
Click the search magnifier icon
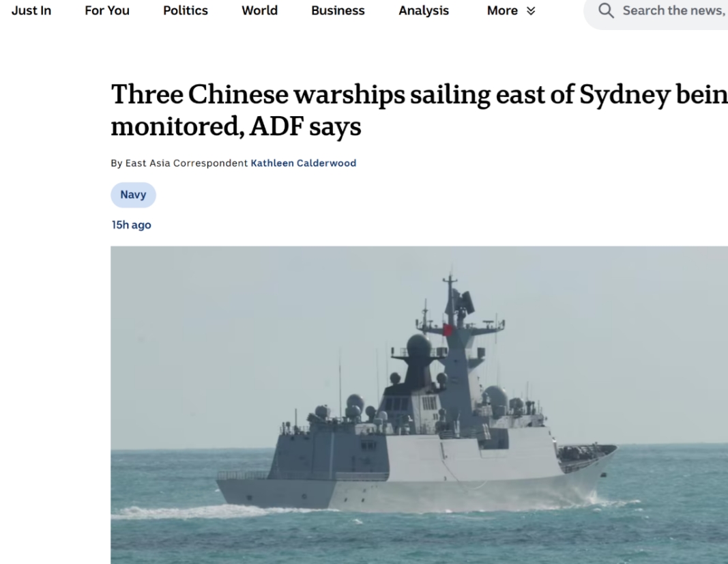pos(606,10)
